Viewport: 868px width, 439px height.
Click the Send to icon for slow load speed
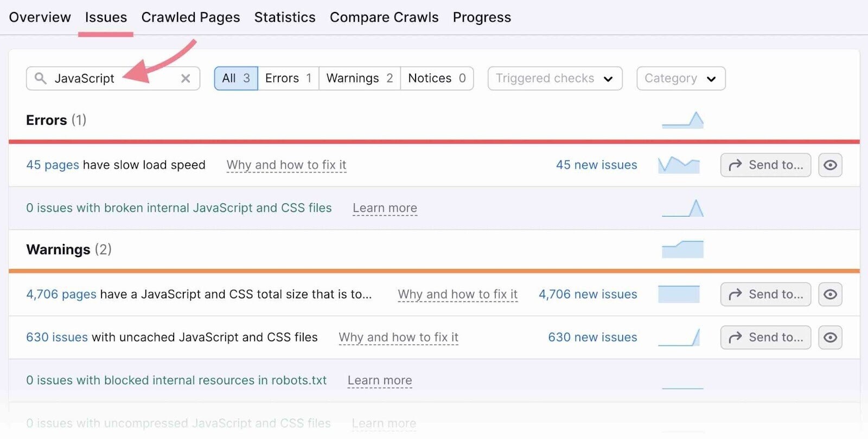765,165
